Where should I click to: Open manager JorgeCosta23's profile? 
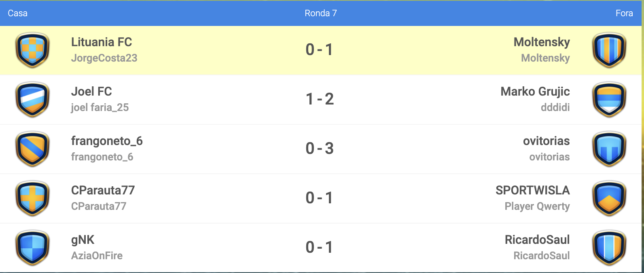pos(104,58)
